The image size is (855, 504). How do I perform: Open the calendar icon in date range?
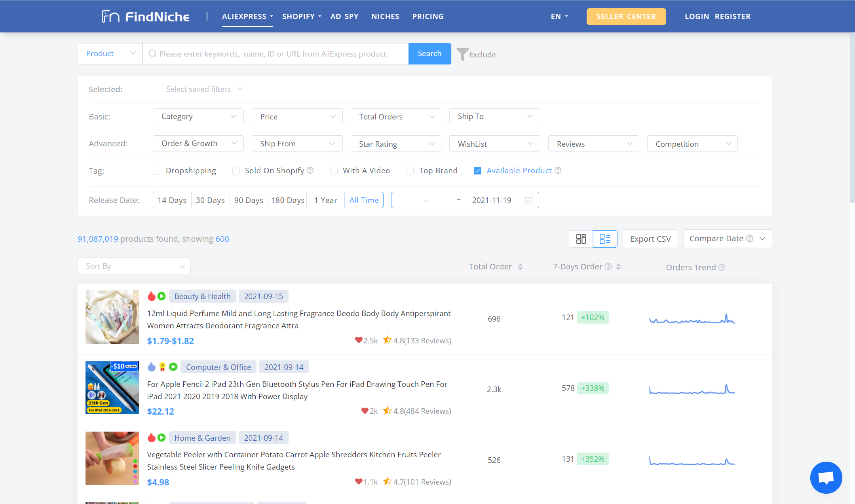tap(528, 200)
